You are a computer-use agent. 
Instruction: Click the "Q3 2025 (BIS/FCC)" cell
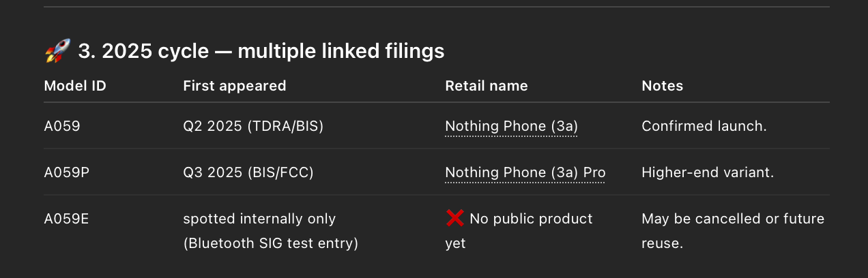point(248,173)
